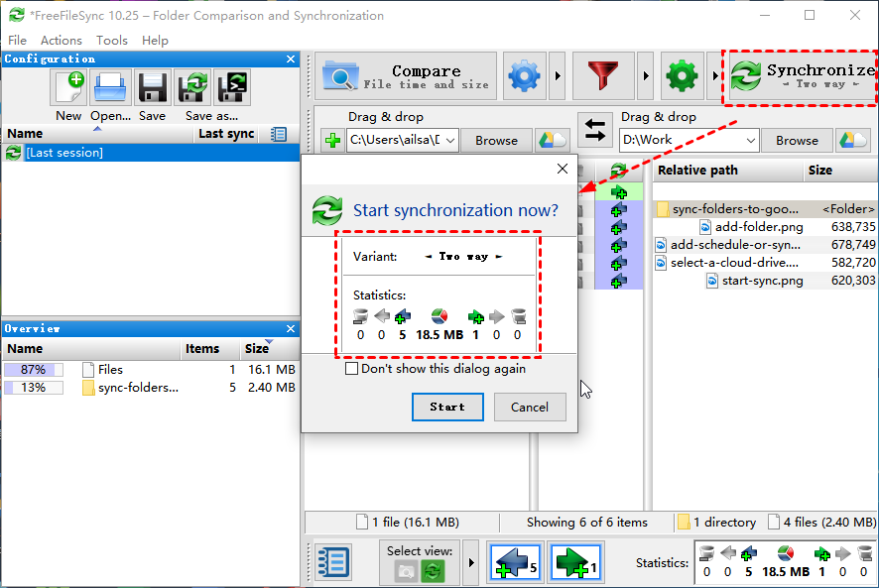This screenshot has width=879, height=588.
Task: Swap left and right folder sides
Action: 595,130
